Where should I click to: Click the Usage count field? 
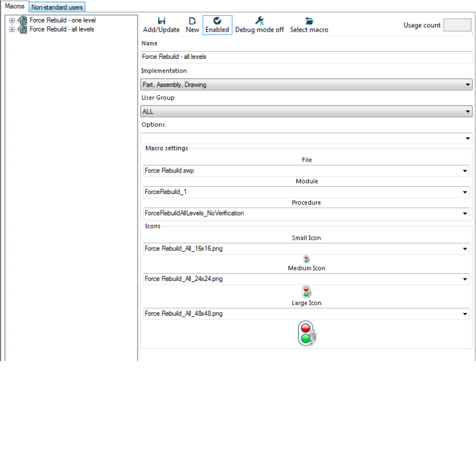click(x=457, y=25)
